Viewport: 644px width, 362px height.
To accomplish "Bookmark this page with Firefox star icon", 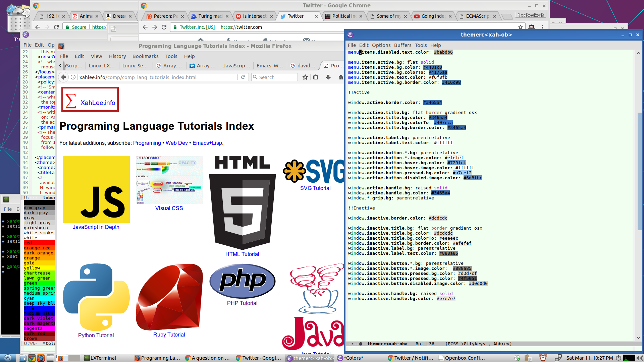I will point(305,77).
